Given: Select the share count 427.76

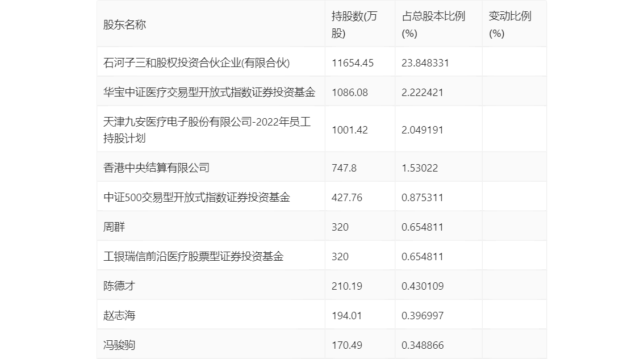Looking at the screenshot, I should pyautogui.click(x=346, y=198).
